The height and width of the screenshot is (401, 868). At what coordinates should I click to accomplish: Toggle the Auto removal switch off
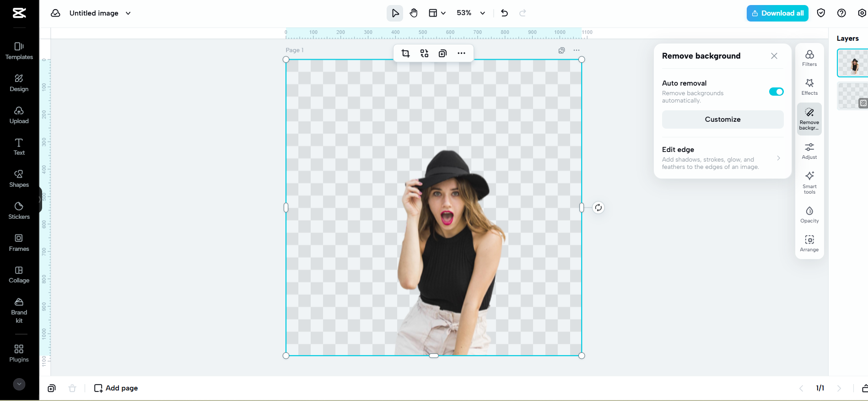coord(776,92)
